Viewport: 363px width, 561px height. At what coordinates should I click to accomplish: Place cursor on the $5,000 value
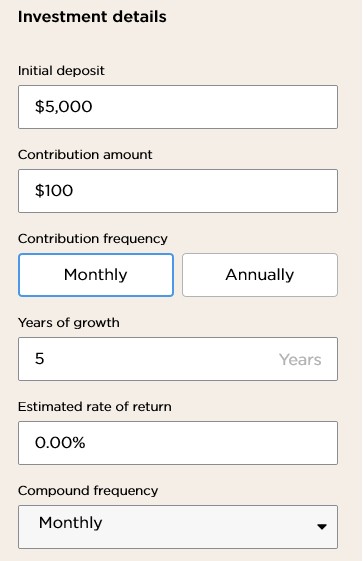click(64, 107)
